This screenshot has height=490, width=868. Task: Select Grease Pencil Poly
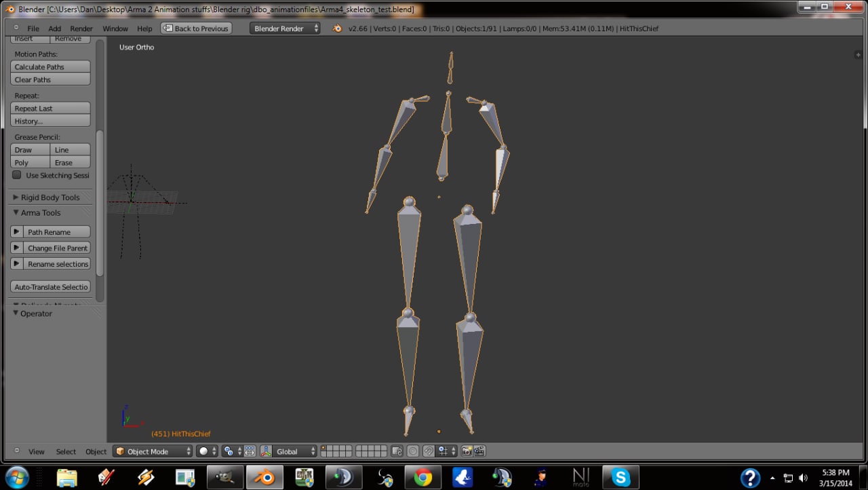31,162
